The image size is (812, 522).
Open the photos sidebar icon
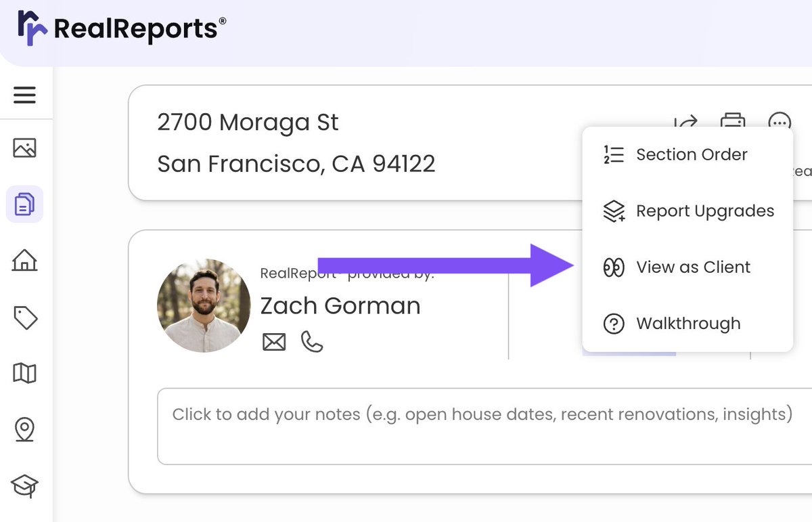[24, 148]
